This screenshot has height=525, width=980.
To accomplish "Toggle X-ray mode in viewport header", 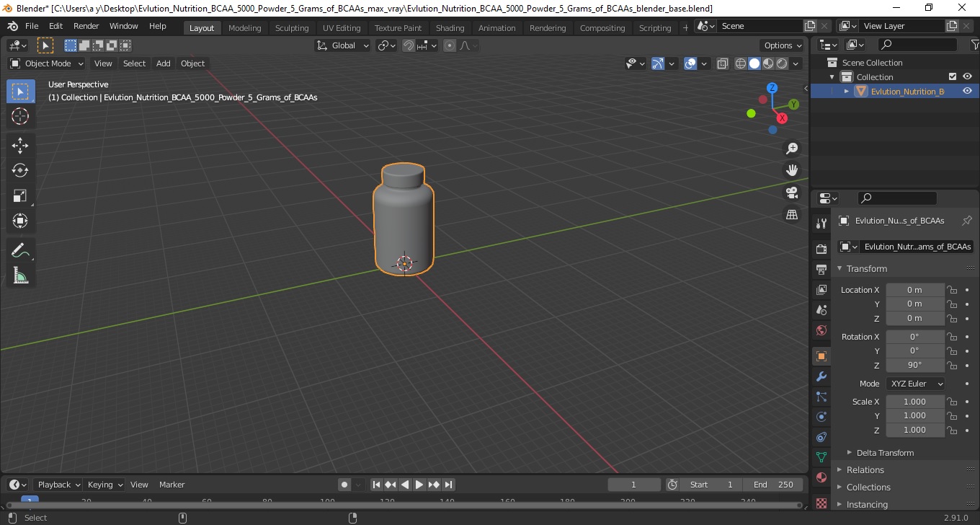I will point(723,63).
